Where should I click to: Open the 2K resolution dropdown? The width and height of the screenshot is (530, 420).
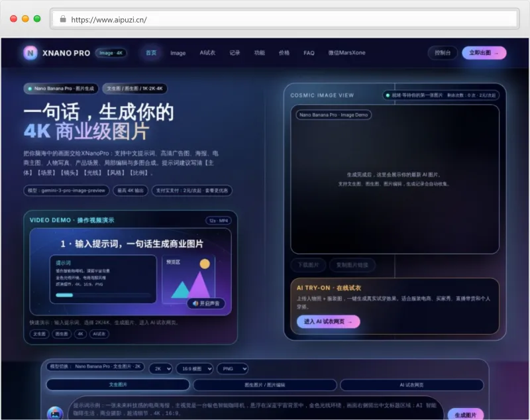161,368
